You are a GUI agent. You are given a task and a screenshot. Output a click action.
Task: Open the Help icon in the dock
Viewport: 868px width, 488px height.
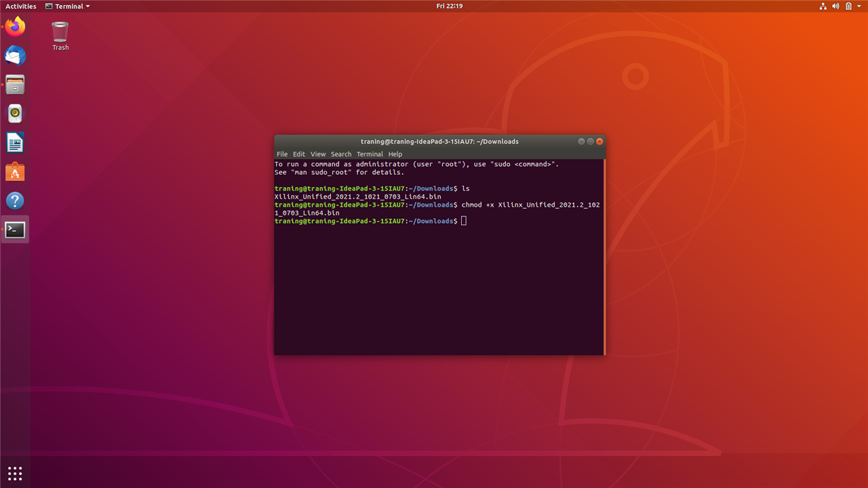15,201
